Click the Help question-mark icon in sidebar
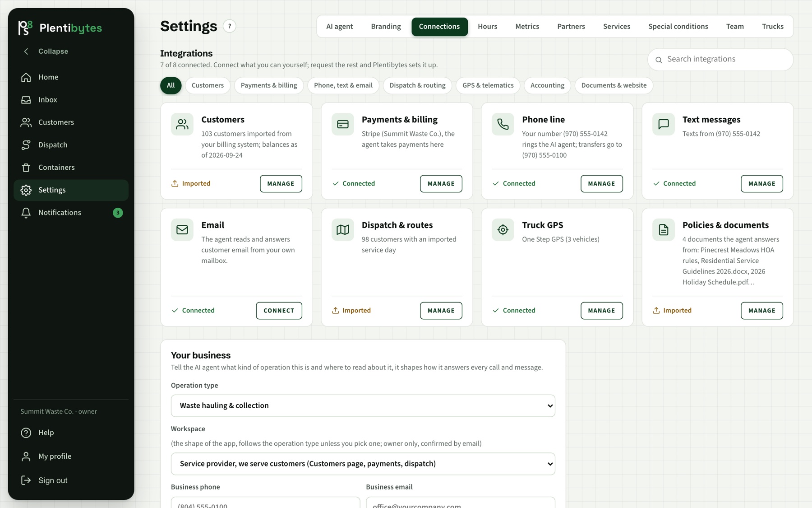The image size is (812, 508). (x=26, y=433)
